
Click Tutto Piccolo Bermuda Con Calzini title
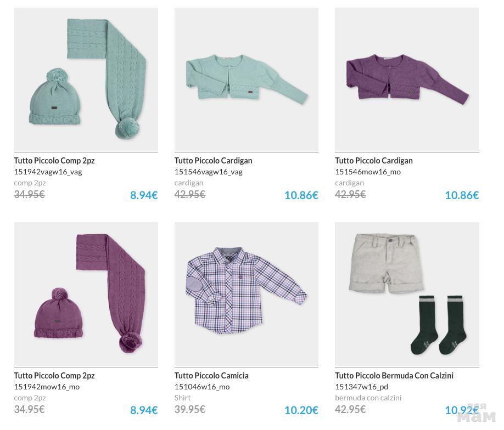pyautogui.click(x=394, y=376)
